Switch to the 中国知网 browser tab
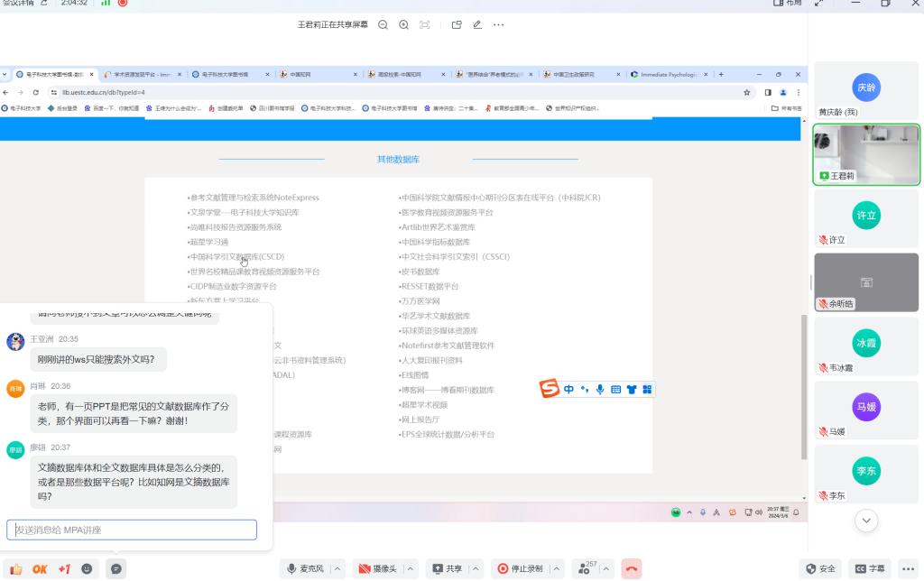Screen dimensions: 924x581 316,74
